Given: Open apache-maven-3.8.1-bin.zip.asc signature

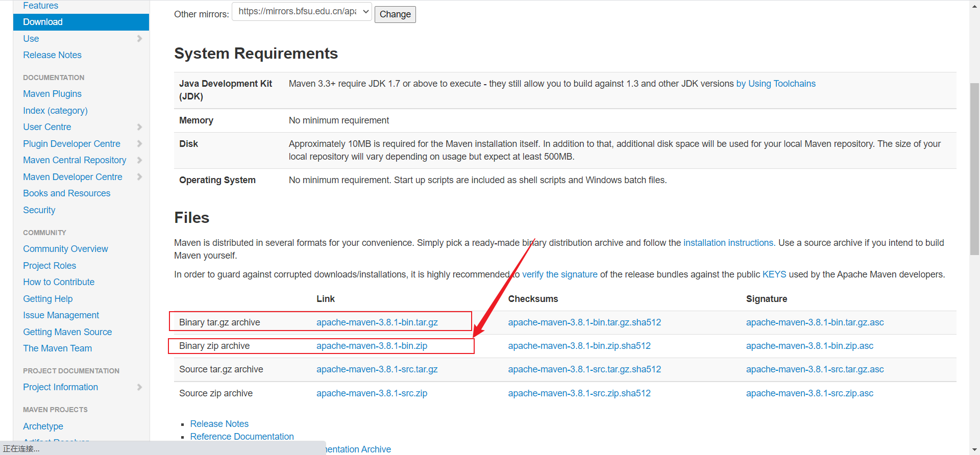Looking at the screenshot, I should (810, 346).
